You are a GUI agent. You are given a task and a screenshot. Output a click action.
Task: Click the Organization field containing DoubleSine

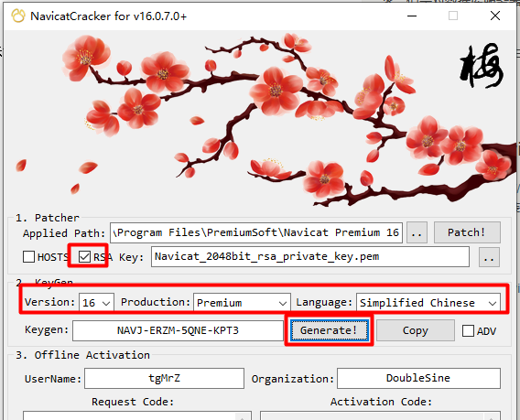point(418,378)
